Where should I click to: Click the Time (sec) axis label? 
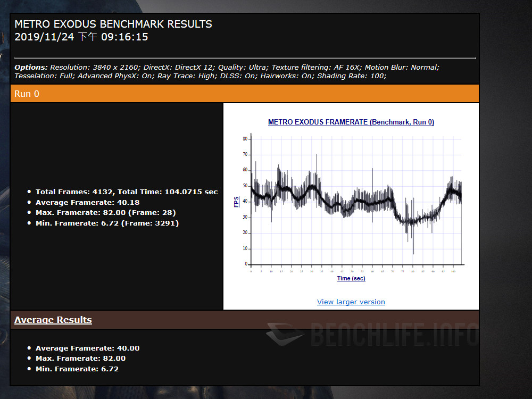tap(351, 278)
